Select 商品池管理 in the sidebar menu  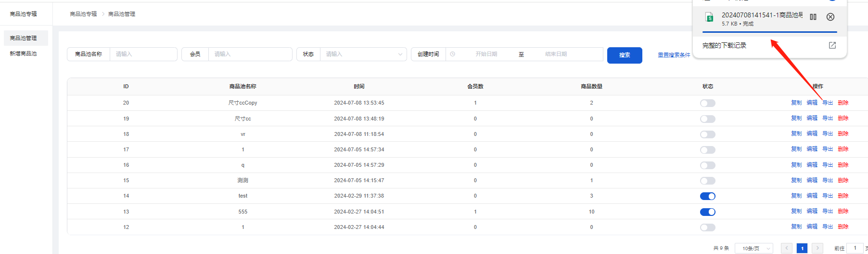coord(23,38)
